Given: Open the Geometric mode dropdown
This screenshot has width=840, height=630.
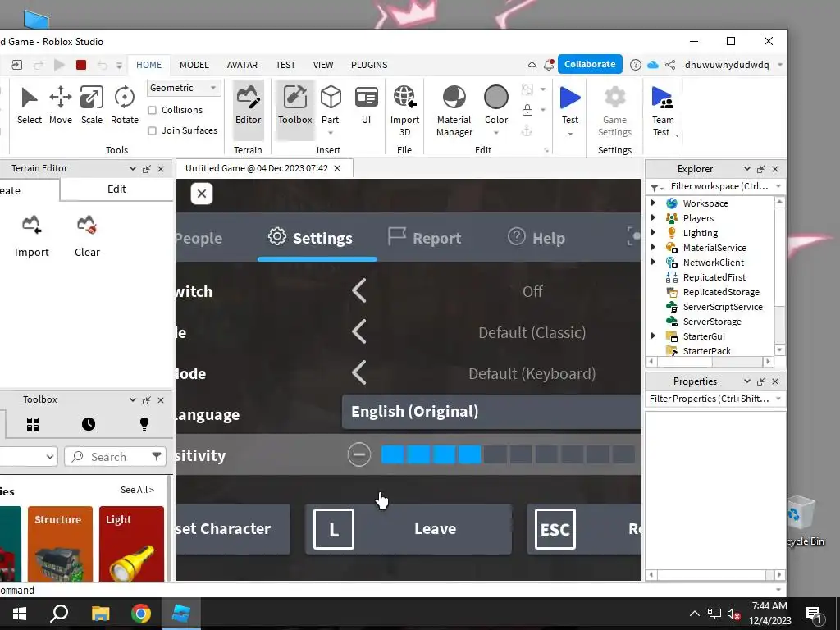Looking at the screenshot, I should [184, 88].
